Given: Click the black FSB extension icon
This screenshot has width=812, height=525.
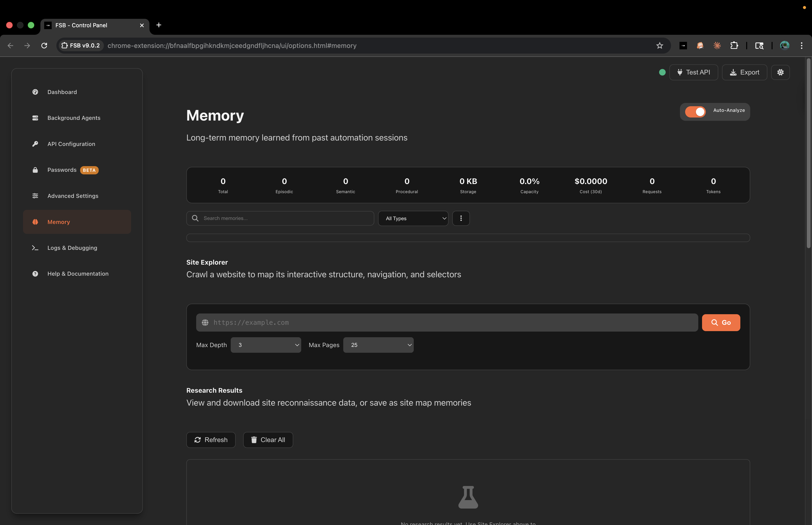Looking at the screenshot, I should click(x=683, y=46).
